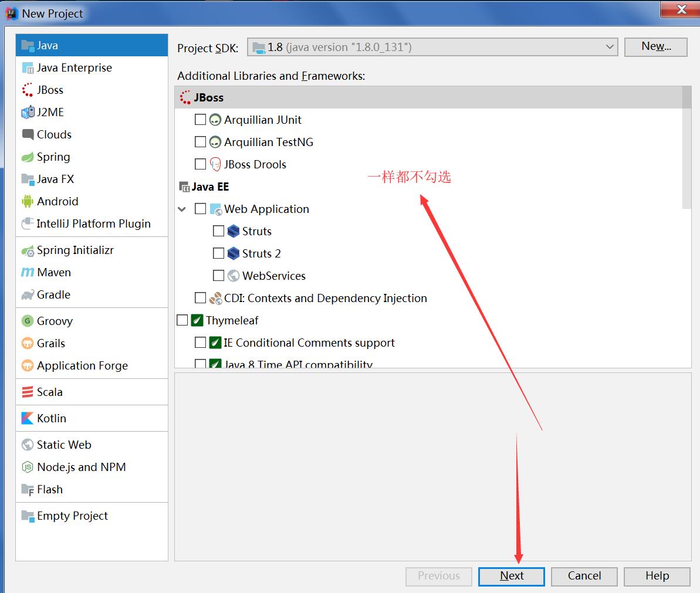Collapse the Web Application tree node
This screenshot has width=700, height=593.
point(182,209)
